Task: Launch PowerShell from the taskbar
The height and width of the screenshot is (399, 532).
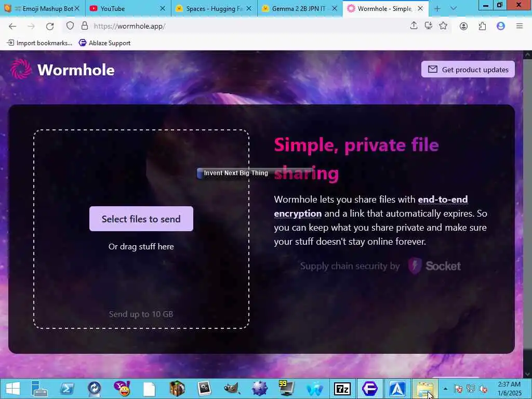Action: pos(67,389)
